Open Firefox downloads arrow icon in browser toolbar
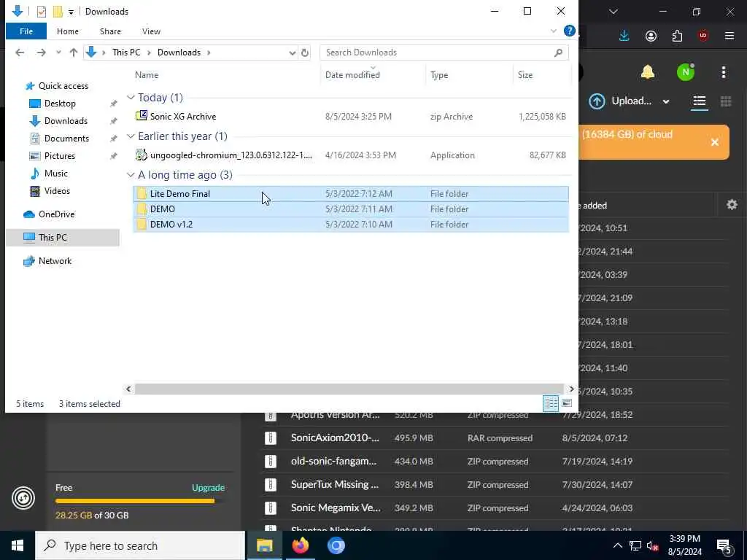The width and height of the screenshot is (747, 560). [x=624, y=36]
